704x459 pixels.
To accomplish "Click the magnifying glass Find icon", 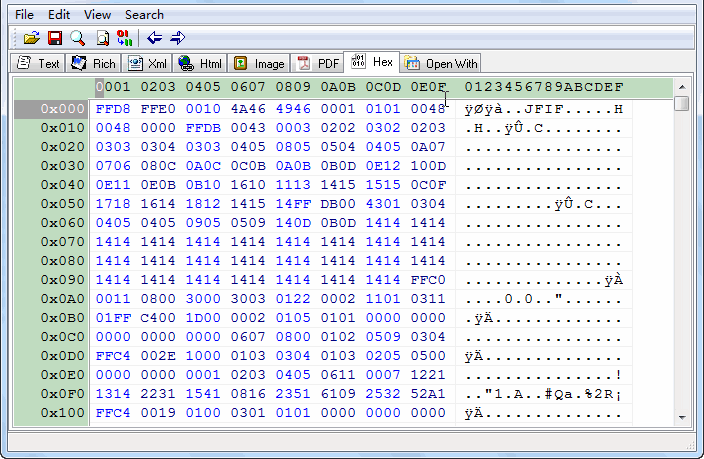I will point(77,38).
